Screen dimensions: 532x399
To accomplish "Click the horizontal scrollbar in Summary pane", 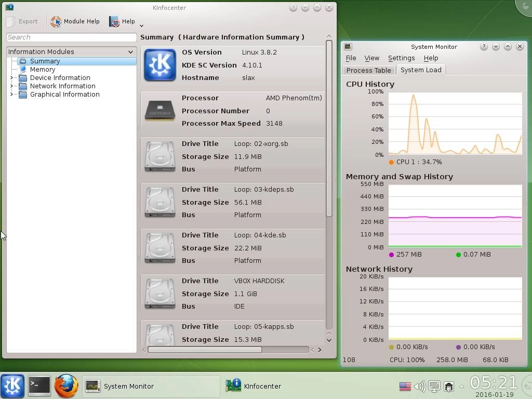I will [x=205, y=350].
